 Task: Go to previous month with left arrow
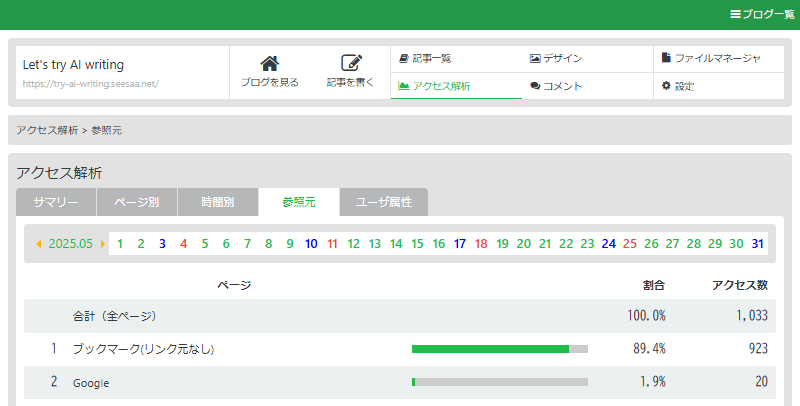click(39, 243)
